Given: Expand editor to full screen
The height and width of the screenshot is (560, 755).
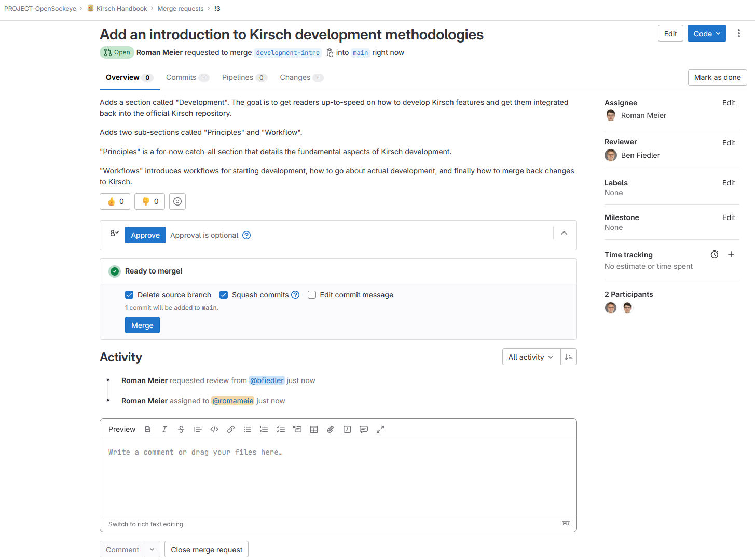Looking at the screenshot, I should coord(380,429).
